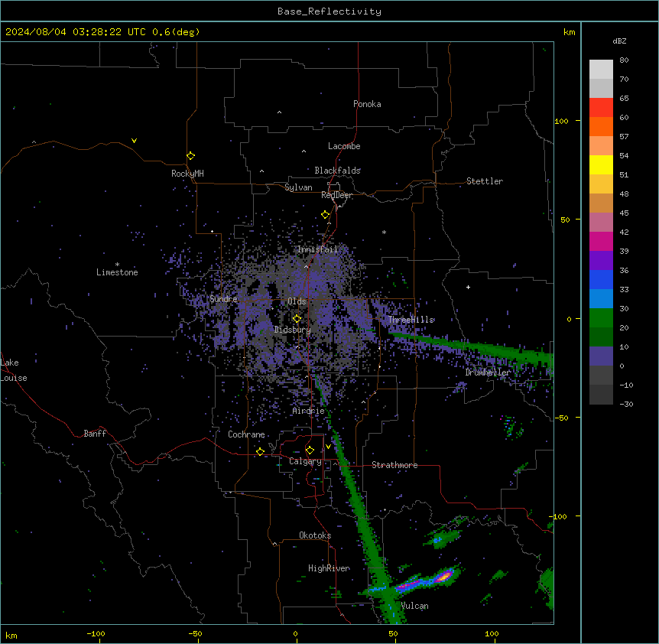Click the RockyMH label
Viewport: 659px width, 644px height.
pos(187,174)
